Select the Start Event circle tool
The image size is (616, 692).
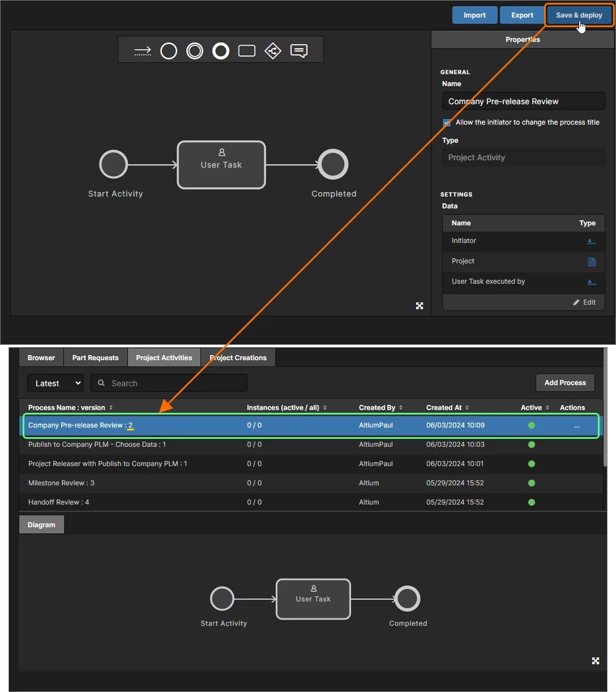tap(168, 50)
